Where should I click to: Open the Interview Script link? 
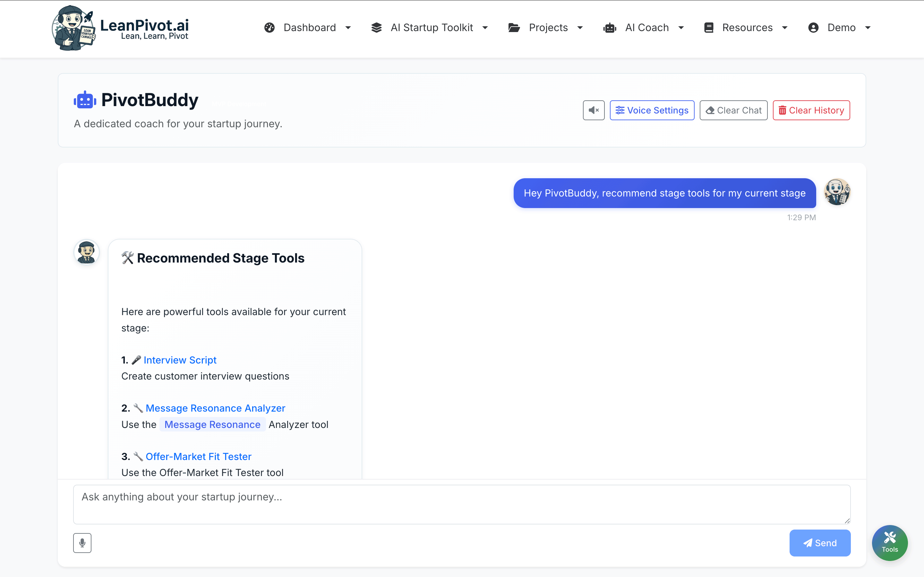pos(180,360)
